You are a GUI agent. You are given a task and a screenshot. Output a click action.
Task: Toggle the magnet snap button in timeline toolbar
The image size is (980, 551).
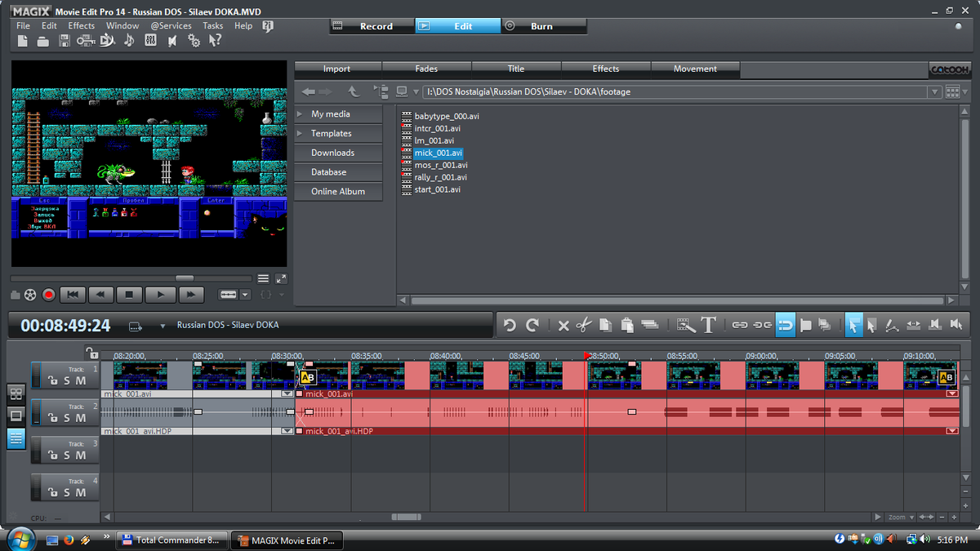point(785,325)
